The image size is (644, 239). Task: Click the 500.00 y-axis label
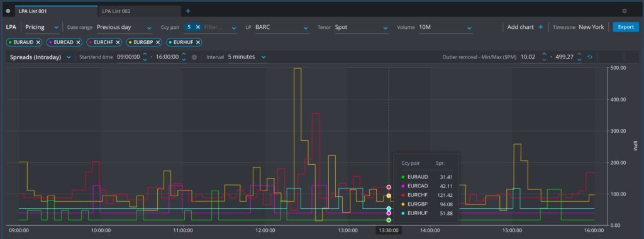(618, 68)
